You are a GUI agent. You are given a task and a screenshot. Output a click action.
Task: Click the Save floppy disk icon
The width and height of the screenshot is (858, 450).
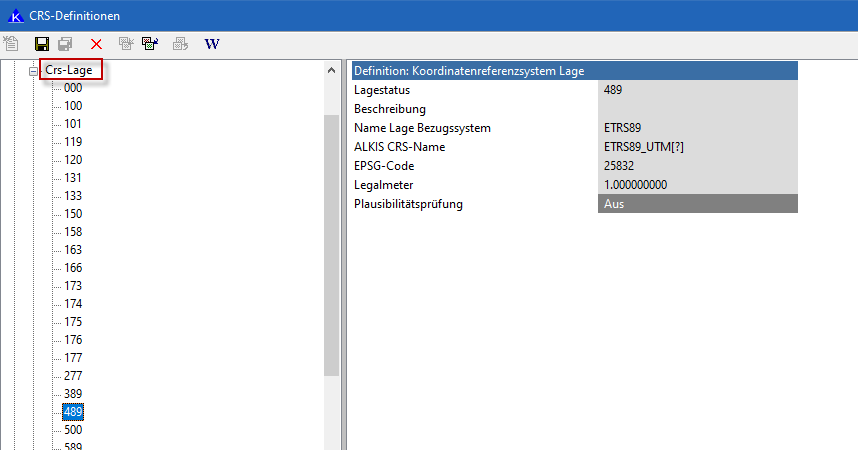pos(42,44)
